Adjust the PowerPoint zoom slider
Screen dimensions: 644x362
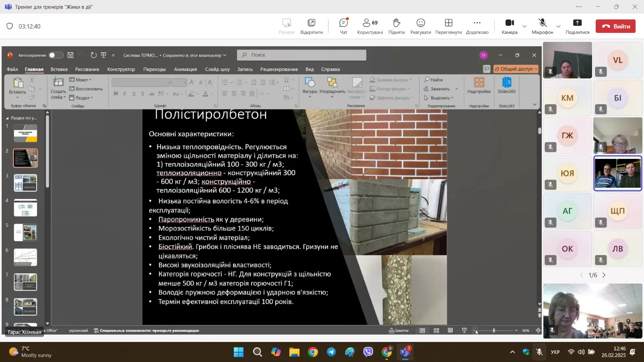pyautogui.click(x=494, y=331)
